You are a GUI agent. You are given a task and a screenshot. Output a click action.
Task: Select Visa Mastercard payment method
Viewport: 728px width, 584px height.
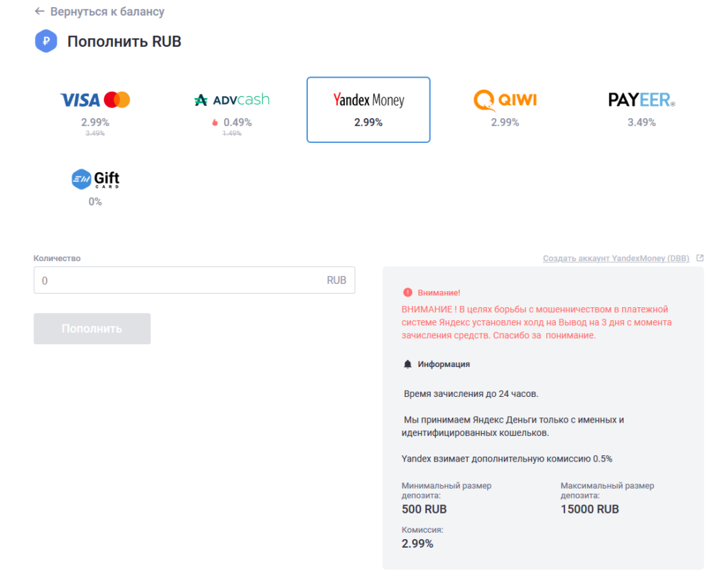click(x=95, y=110)
